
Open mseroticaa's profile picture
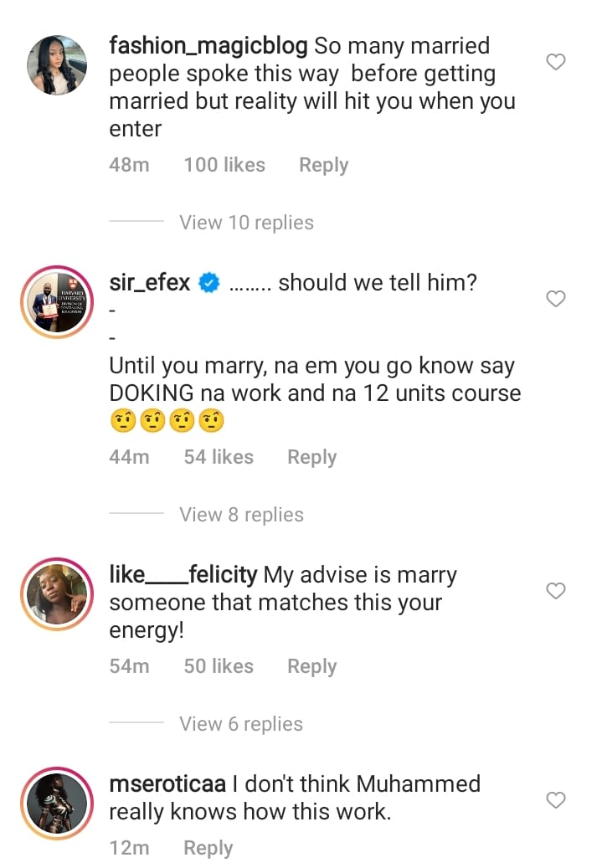pos(58,804)
